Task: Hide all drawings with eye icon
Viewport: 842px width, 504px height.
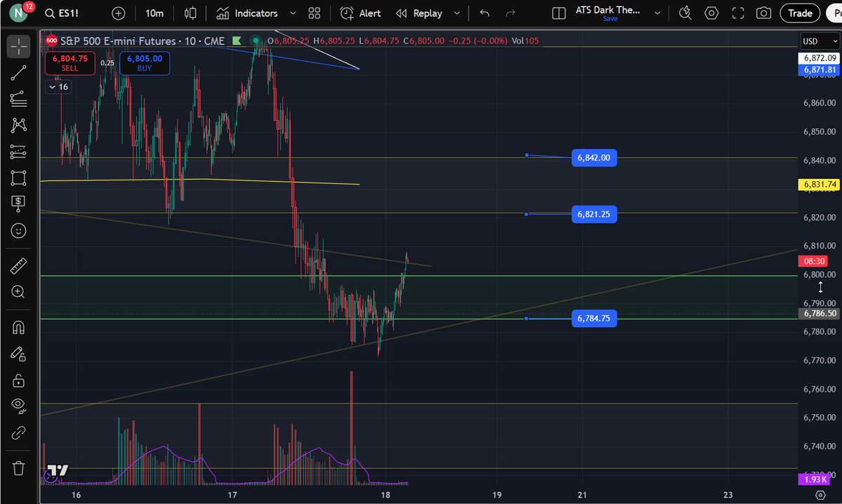Action: (x=18, y=406)
